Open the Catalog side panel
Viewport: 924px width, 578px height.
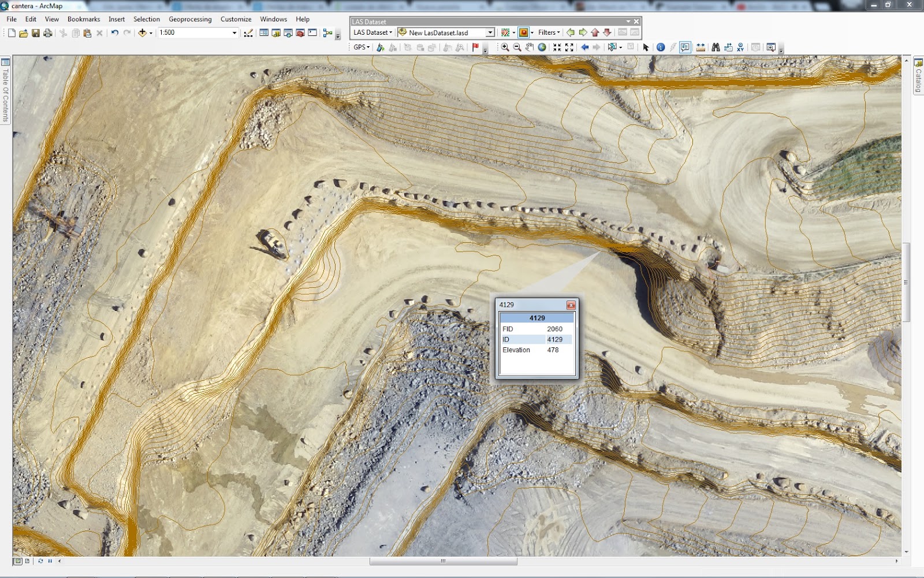(918, 76)
